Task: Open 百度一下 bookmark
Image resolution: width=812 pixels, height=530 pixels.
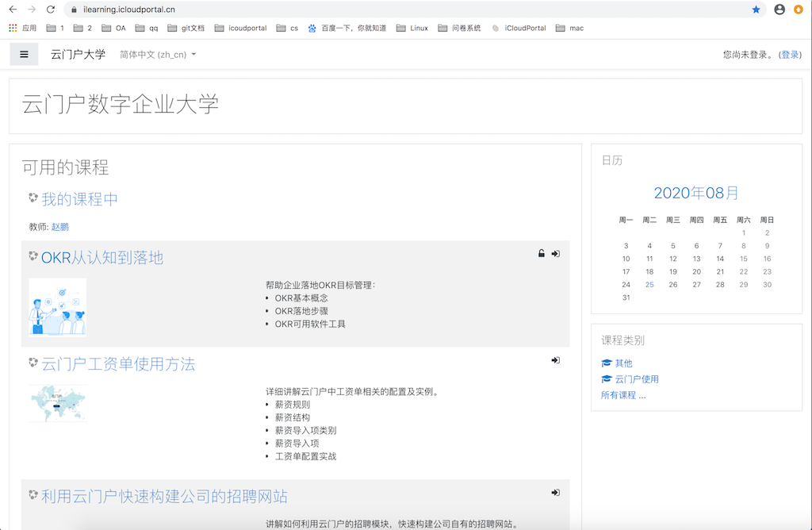Action: coord(347,28)
